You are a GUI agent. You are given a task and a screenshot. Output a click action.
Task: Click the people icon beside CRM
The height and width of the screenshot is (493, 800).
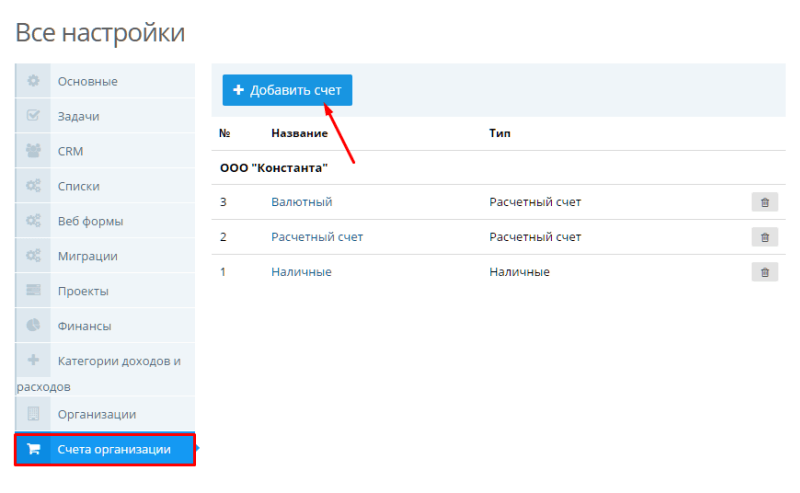point(33,151)
